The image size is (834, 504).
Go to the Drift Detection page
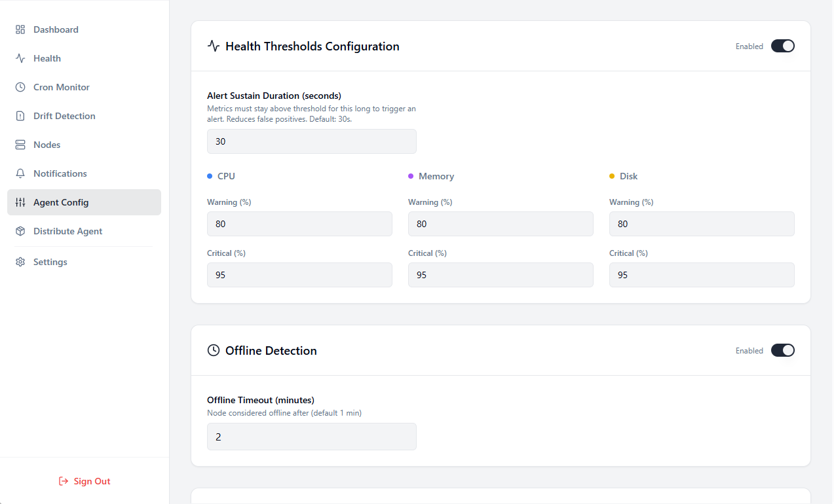tap(64, 116)
